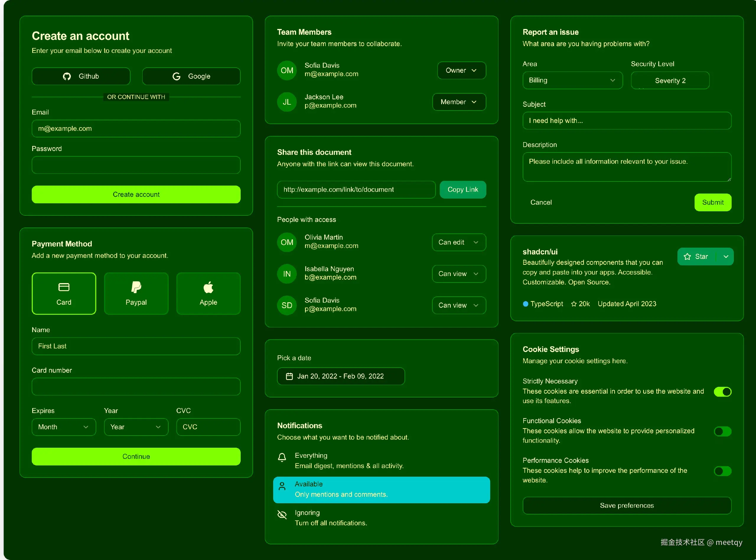Open the Month expiry dropdown

64,427
